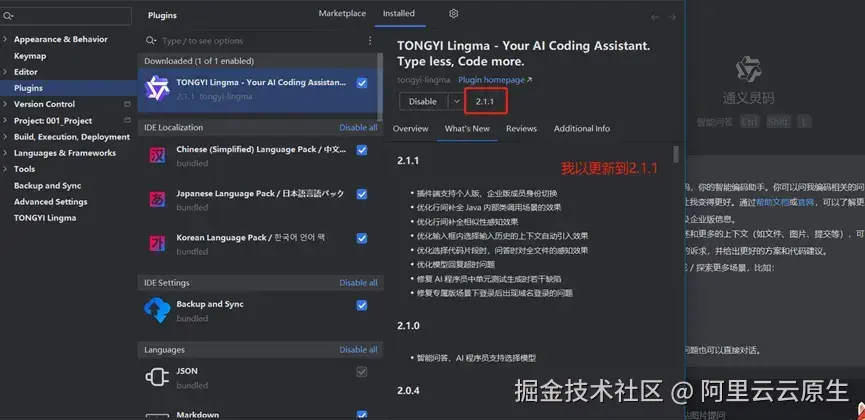Screen dimensions: 865x420
Task: Click the TONGYI Lingma plugin logo icon
Action: [x=157, y=88]
